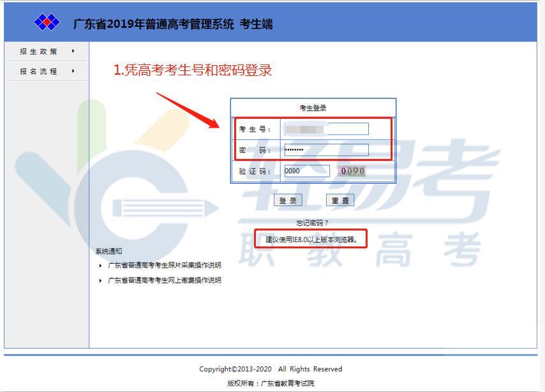Open the 报名流程 menu item
The image size is (545, 392).
pos(38,72)
